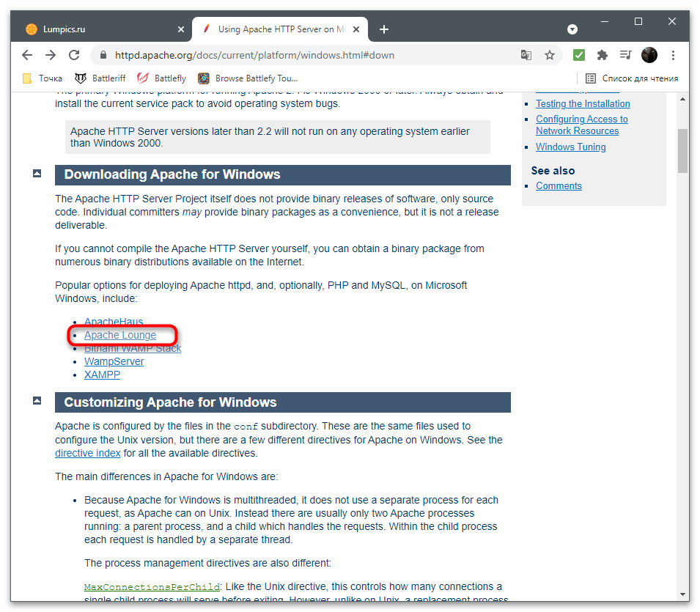Minimize the Chrome window
700x612 pixels.
605,21
